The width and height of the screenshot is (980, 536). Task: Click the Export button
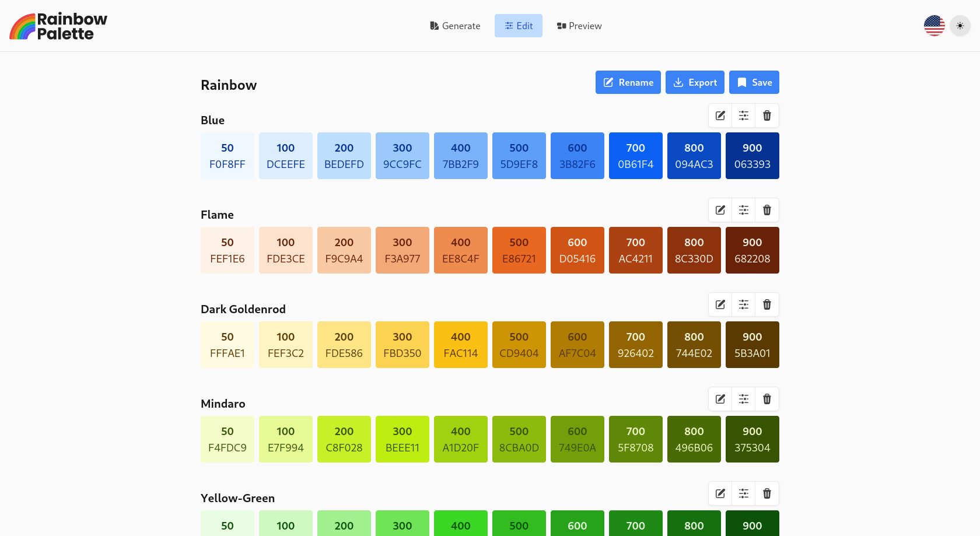[x=695, y=82]
